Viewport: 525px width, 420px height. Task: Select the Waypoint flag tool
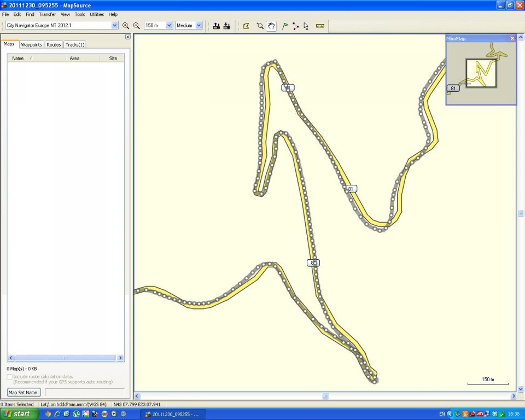pyautogui.click(x=284, y=26)
